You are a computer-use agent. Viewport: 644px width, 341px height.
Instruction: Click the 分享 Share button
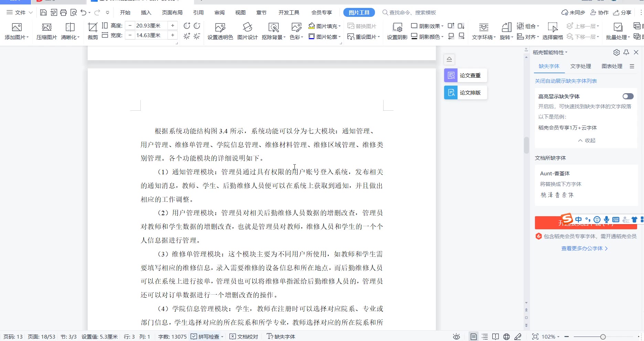(622, 12)
